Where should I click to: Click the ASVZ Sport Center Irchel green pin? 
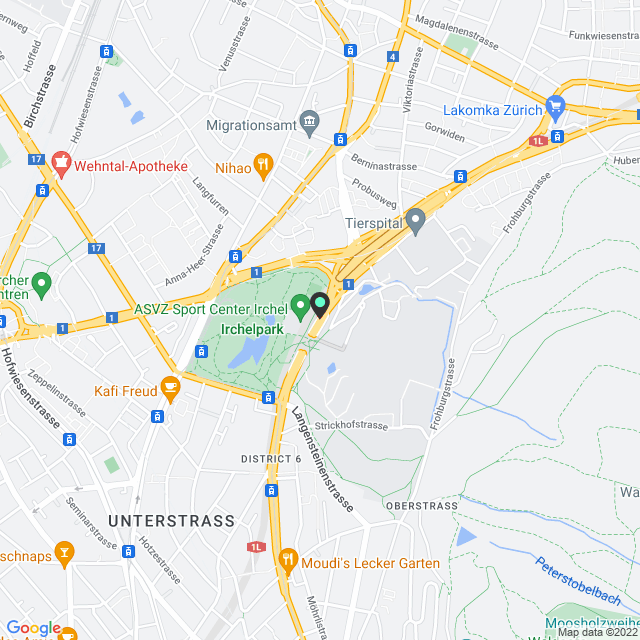pyautogui.click(x=300, y=308)
